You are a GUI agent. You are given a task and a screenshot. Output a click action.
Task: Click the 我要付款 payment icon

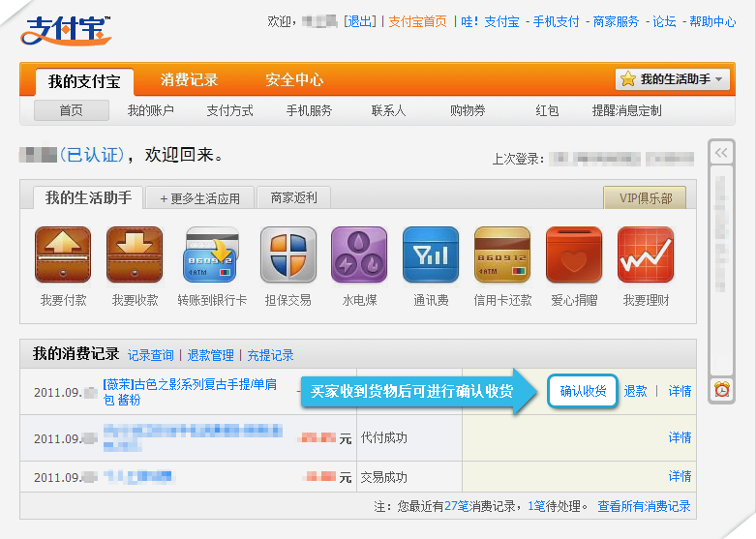(63, 255)
